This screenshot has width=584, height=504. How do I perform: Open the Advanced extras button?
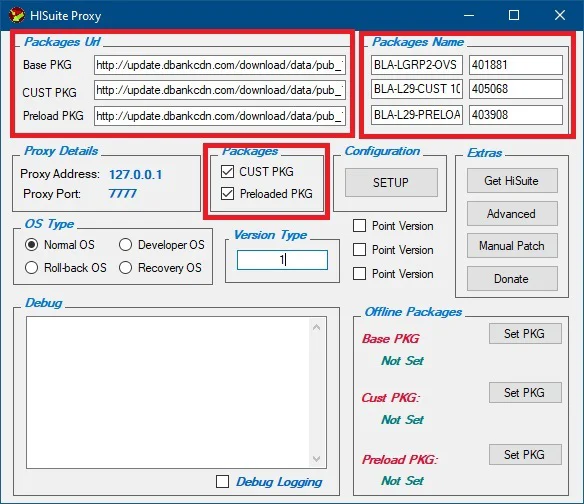pos(512,213)
